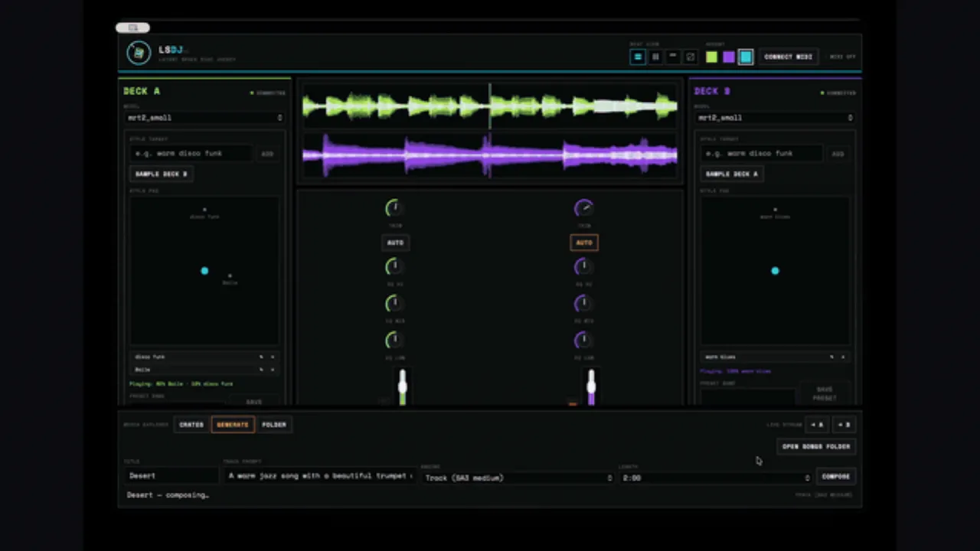This screenshot has height=551, width=980.
Task: Pick the cyan accent color swatch
Action: tap(746, 57)
